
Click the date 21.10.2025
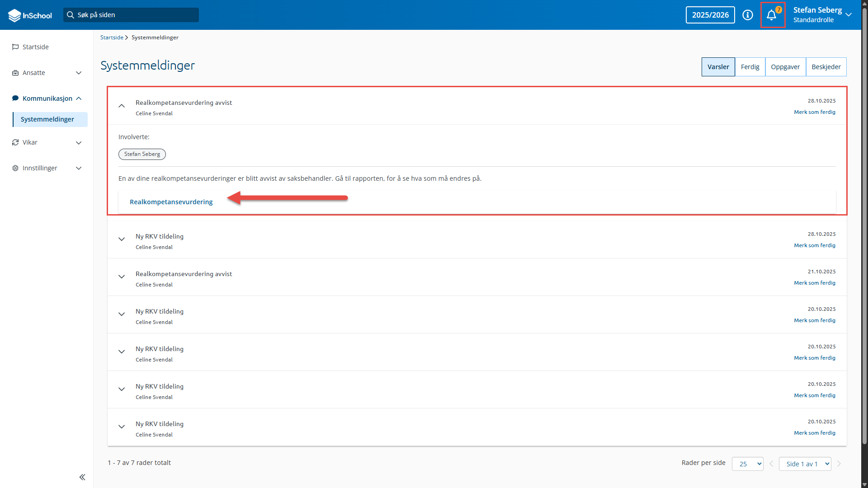[821, 272]
